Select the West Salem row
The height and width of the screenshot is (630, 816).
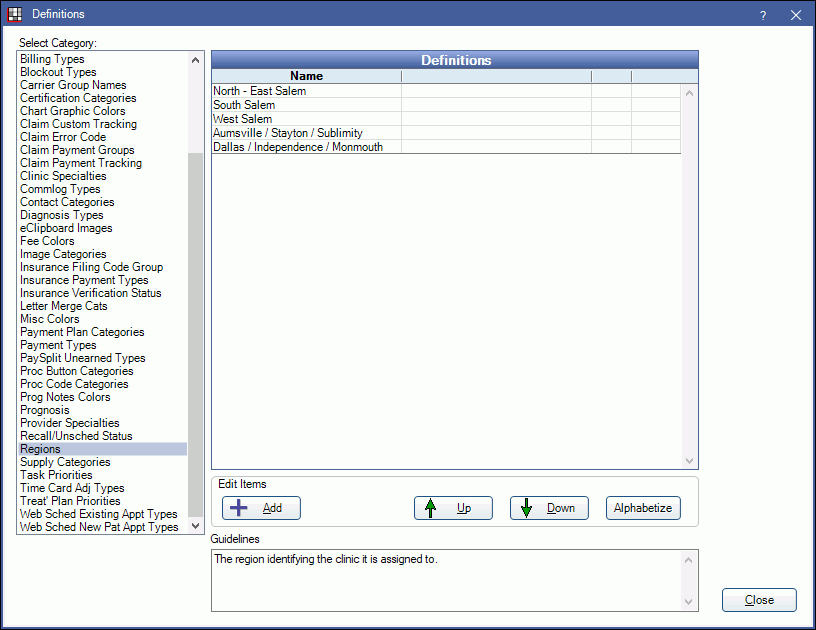pos(446,119)
